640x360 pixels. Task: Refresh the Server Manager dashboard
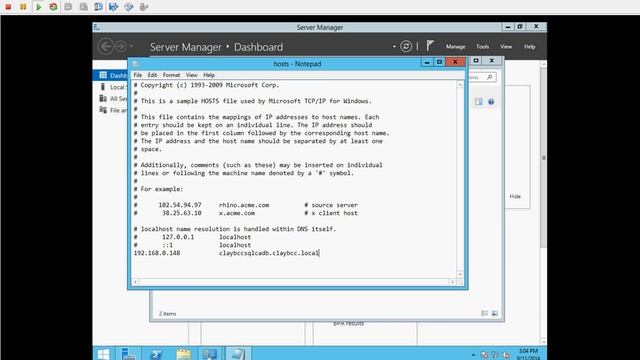[406, 46]
